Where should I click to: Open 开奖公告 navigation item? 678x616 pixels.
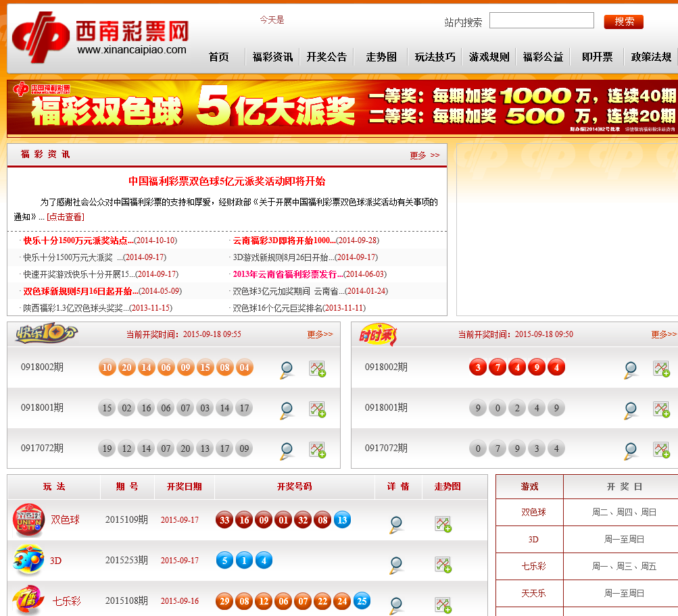327,57
